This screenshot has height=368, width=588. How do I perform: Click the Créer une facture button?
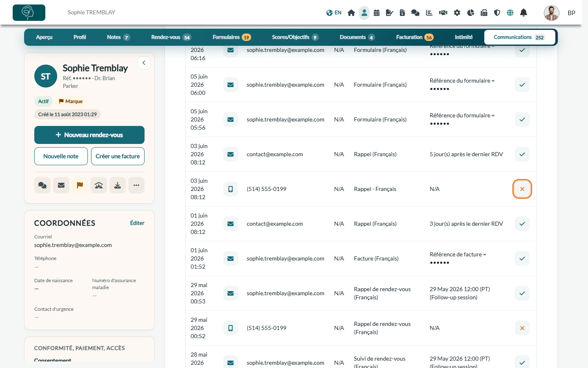[x=118, y=156]
